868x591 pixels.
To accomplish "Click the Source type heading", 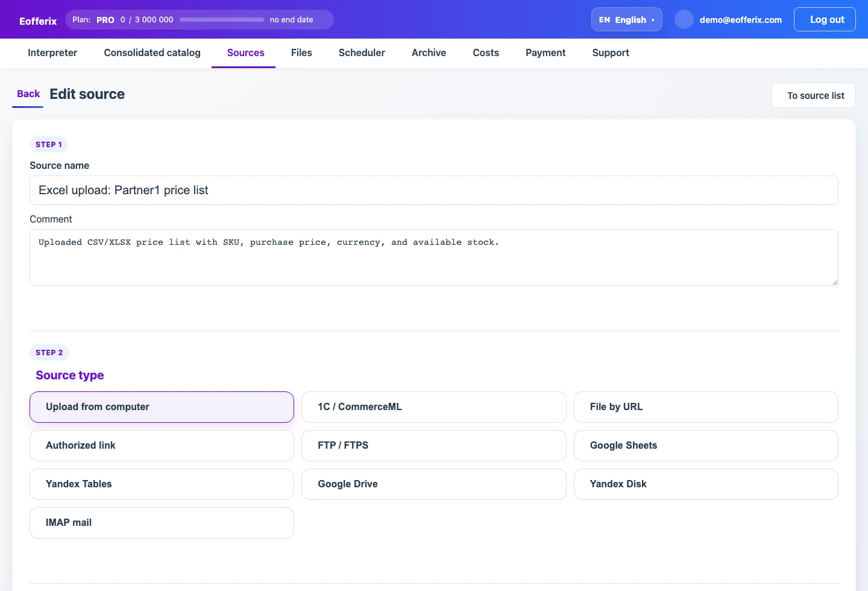I will tap(70, 375).
